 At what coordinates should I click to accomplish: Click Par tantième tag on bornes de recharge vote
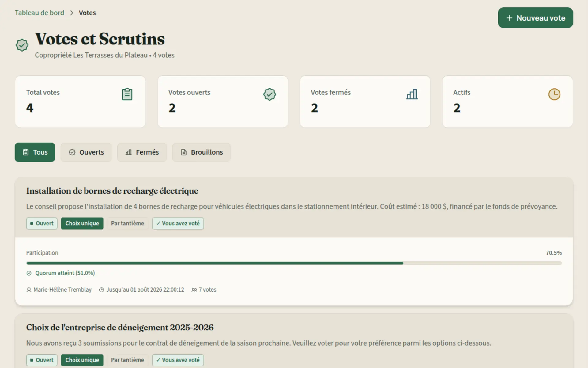(127, 224)
